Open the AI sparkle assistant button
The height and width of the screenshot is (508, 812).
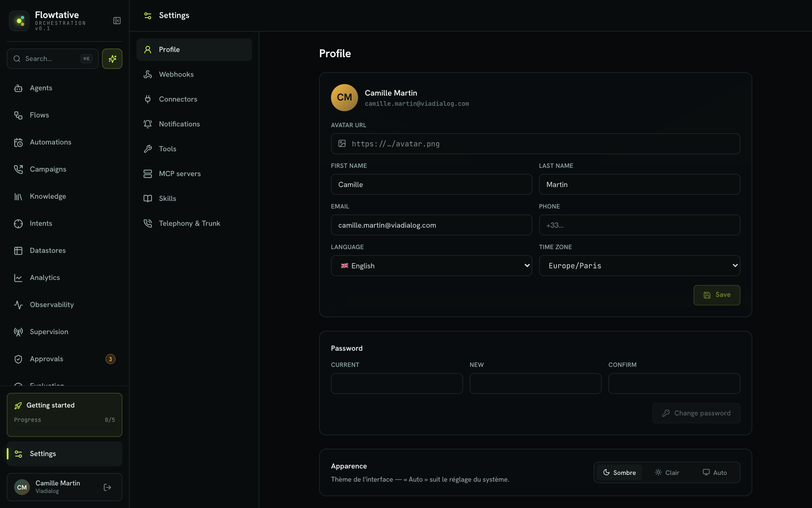(112, 59)
